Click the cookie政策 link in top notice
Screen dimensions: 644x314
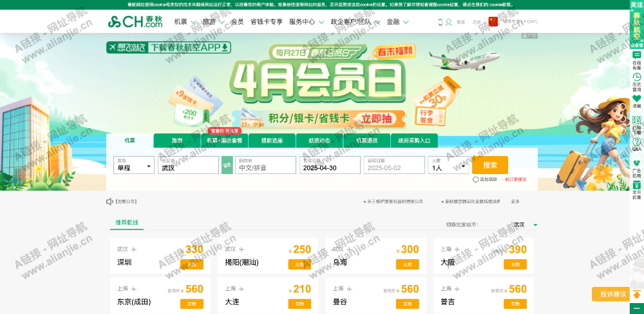pyautogui.click(x=500, y=5)
